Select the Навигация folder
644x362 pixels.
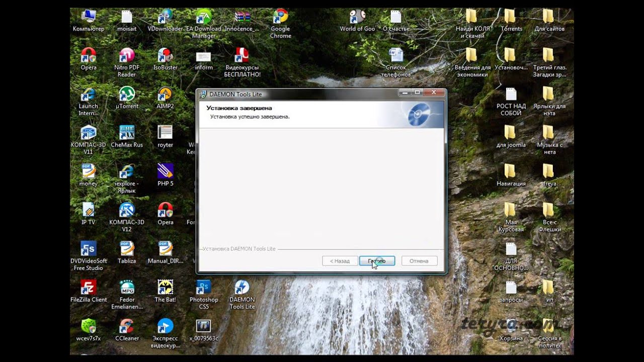(511, 175)
